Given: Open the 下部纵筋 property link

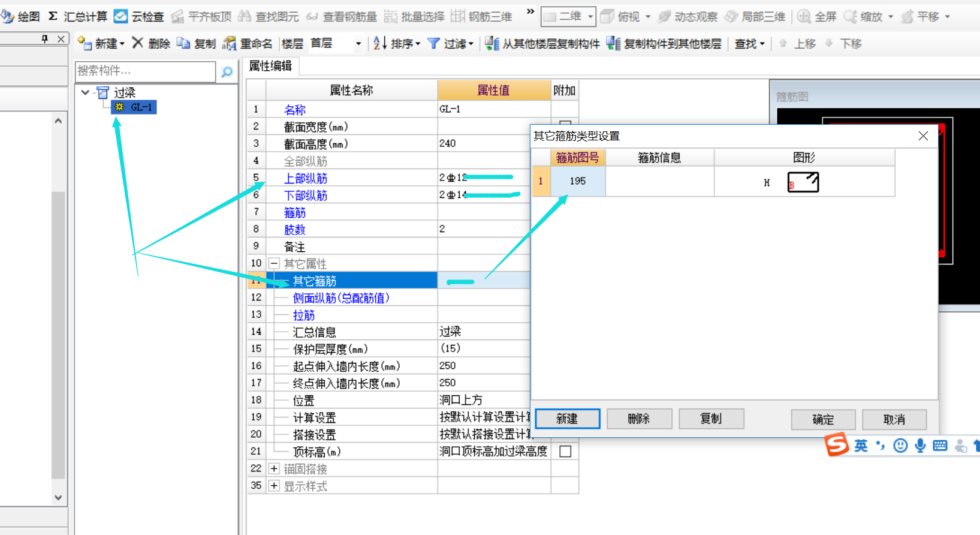Looking at the screenshot, I should [305, 196].
